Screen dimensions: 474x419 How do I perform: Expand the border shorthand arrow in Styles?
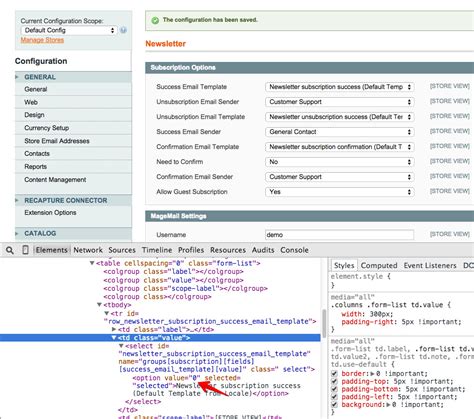pyautogui.click(x=372, y=374)
